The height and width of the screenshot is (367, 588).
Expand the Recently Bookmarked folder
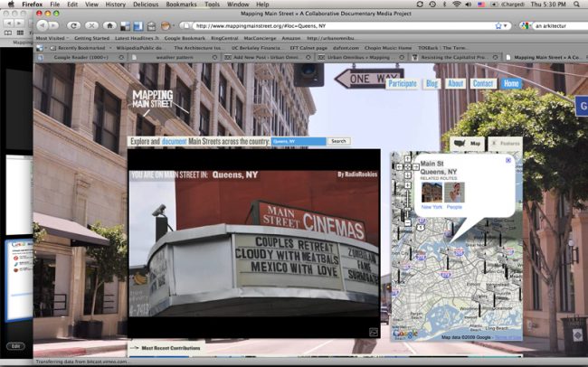point(81,48)
